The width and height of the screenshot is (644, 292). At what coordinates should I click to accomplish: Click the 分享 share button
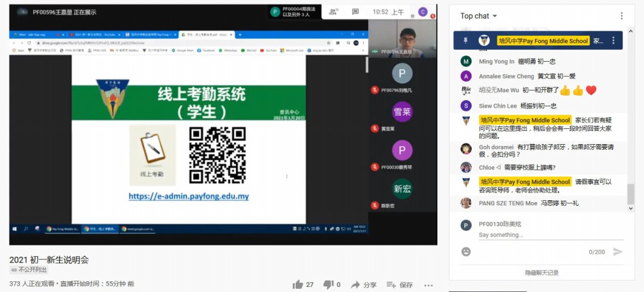pos(364,284)
